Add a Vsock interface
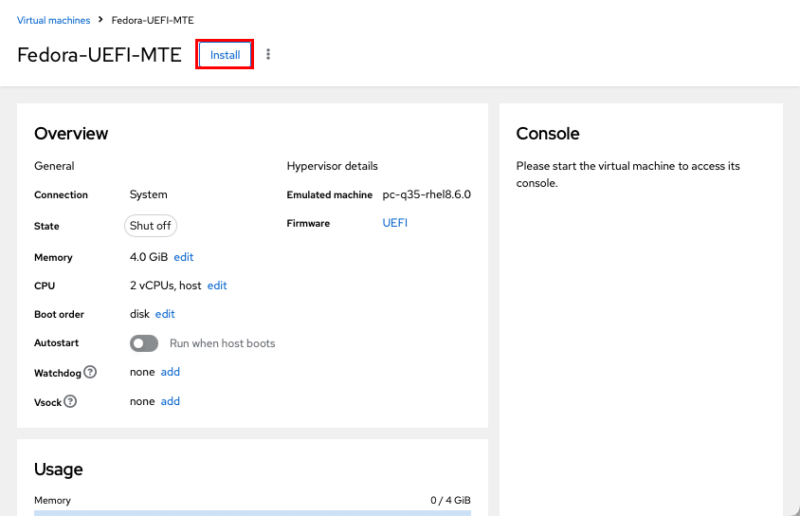This screenshot has height=516, width=800. (170, 401)
